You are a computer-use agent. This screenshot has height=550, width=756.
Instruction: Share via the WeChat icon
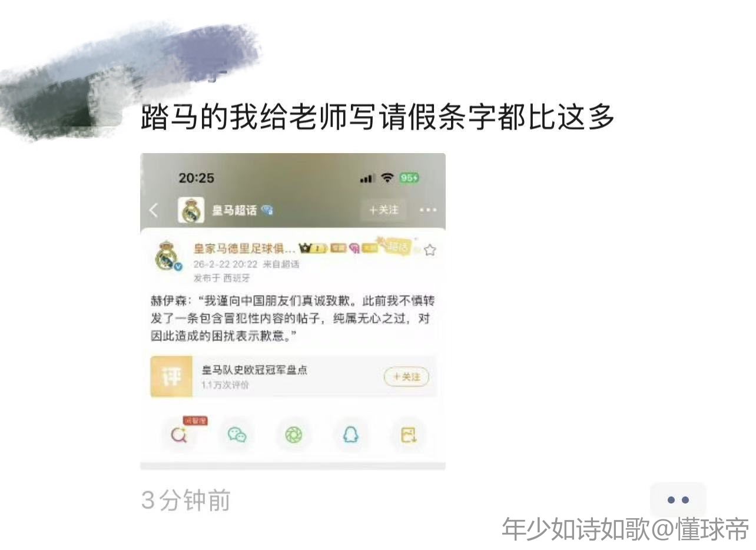[237, 435]
